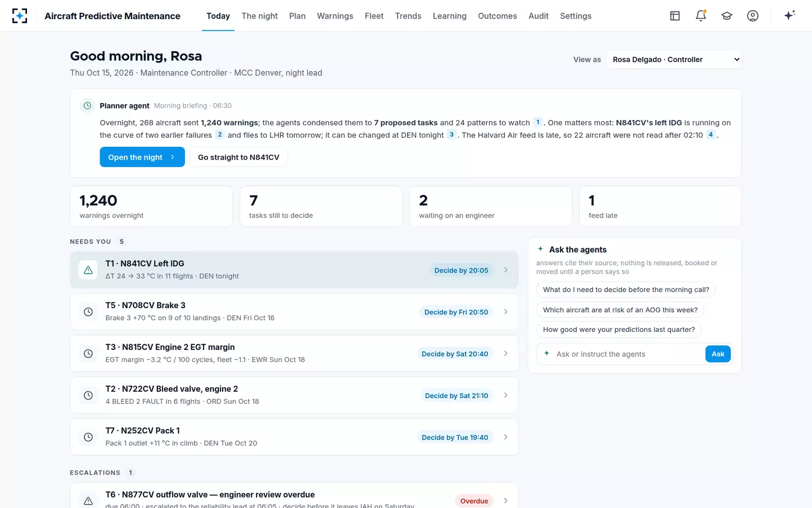Open the 7 tasks still to decide card

pyautogui.click(x=321, y=207)
